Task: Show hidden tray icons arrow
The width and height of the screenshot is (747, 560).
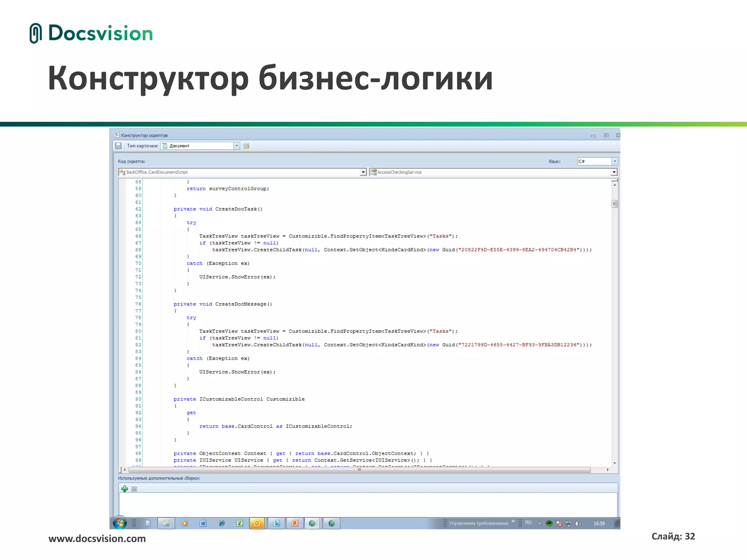Action: pyautogui.click(x=539, y=524)
